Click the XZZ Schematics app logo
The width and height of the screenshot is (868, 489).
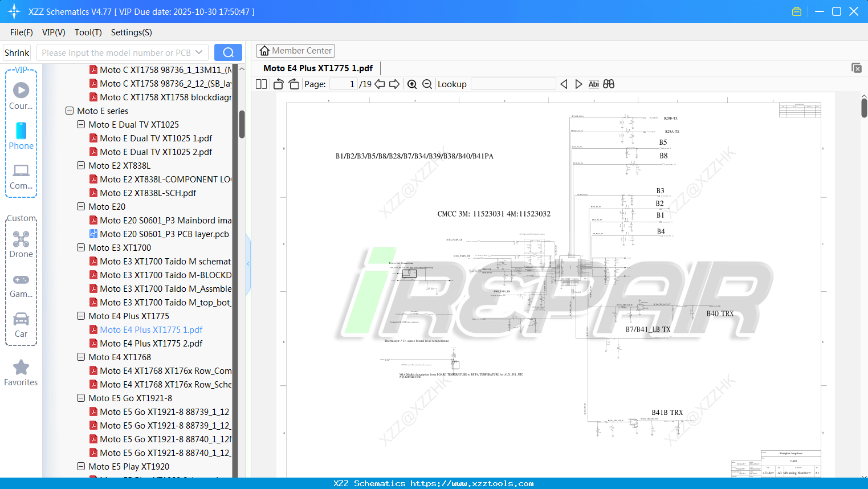[14, 11]
